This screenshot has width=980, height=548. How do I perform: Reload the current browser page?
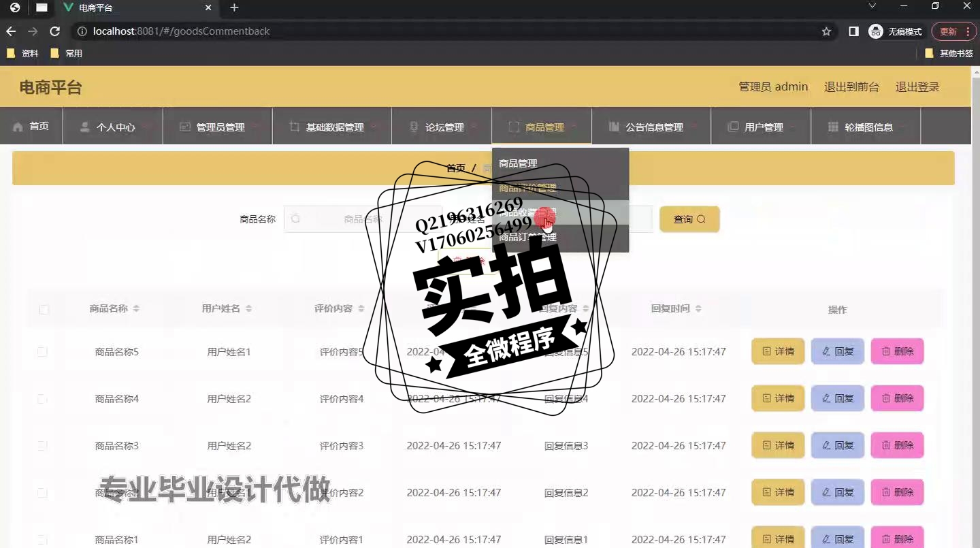[55, 31]
